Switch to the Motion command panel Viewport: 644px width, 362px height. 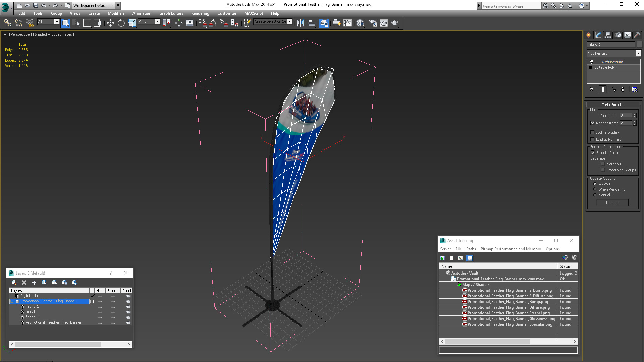pos(618,35)
